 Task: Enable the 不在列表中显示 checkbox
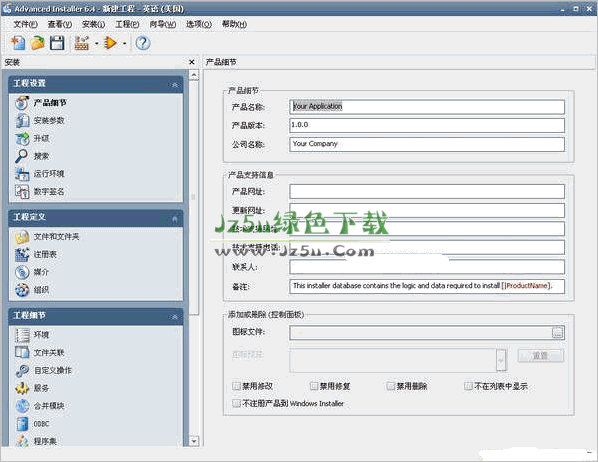468,386
